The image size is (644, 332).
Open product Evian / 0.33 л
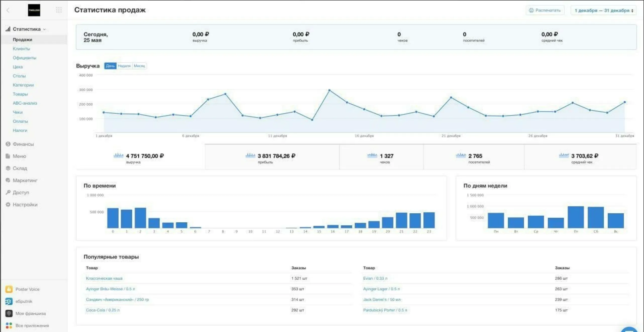tap(375, 278)
